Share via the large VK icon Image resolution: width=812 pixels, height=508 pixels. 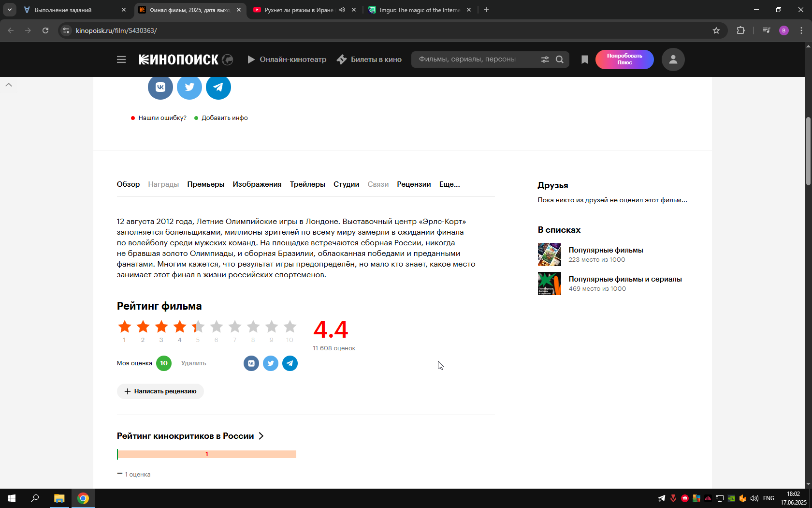(x=160, y=87)
